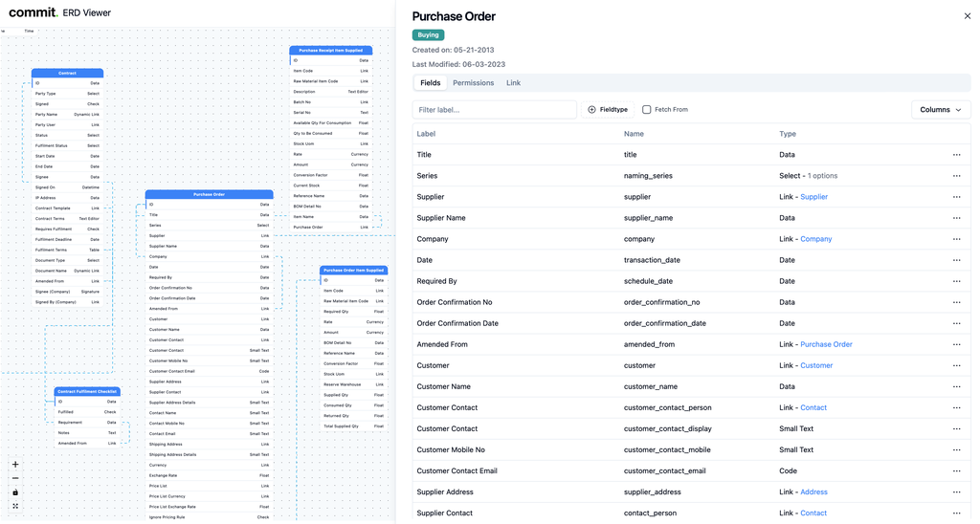This screenshot has width=980, height=524.
Task: Enable the Fetch From checkbox
Action: tap(647, 110)
